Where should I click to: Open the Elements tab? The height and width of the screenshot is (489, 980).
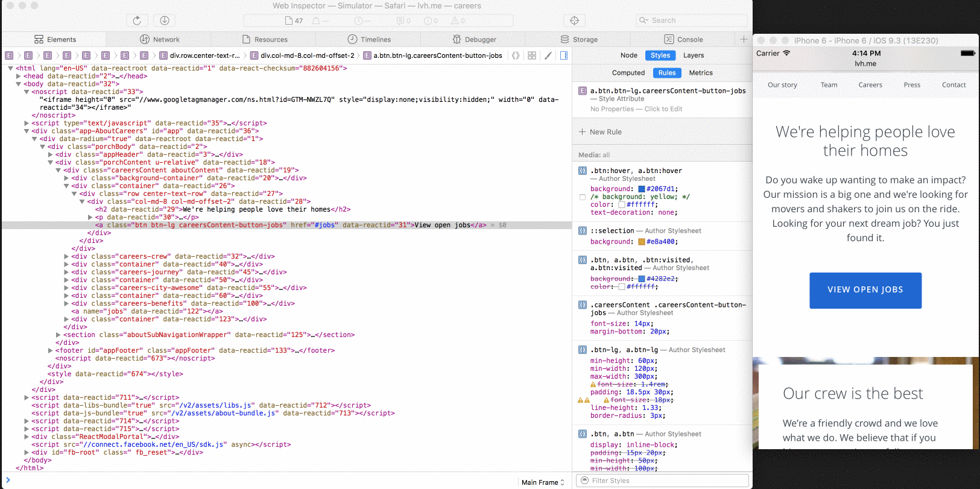[x=55, y=39]
